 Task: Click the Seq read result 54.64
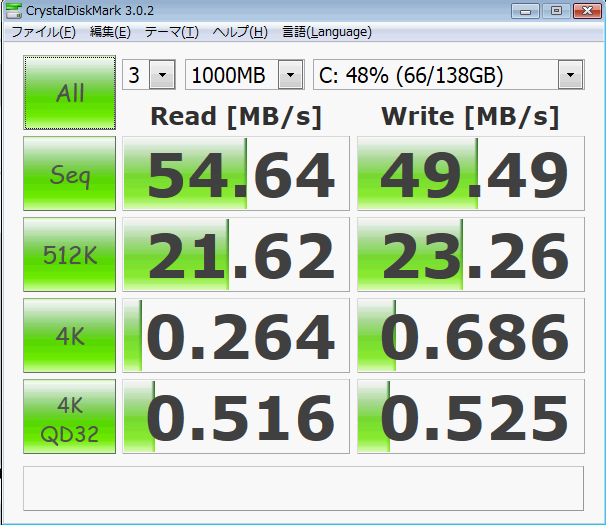click(x=236, y=177)
